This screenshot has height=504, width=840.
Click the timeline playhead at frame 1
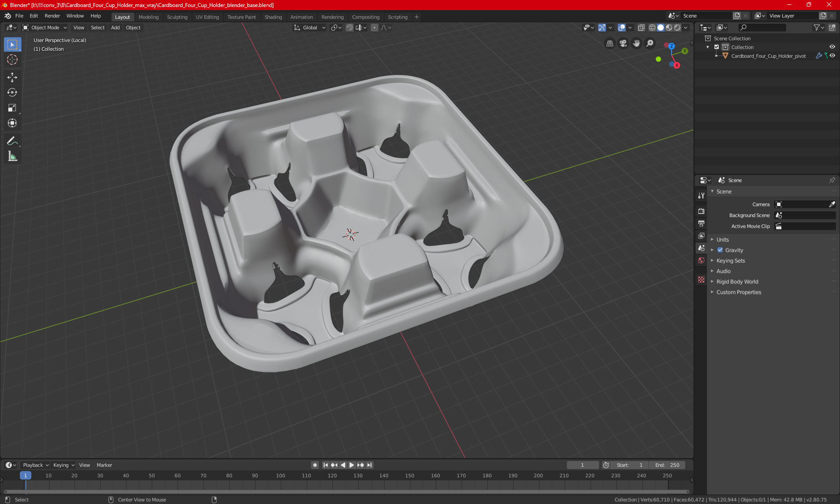(x=25, y=476)
